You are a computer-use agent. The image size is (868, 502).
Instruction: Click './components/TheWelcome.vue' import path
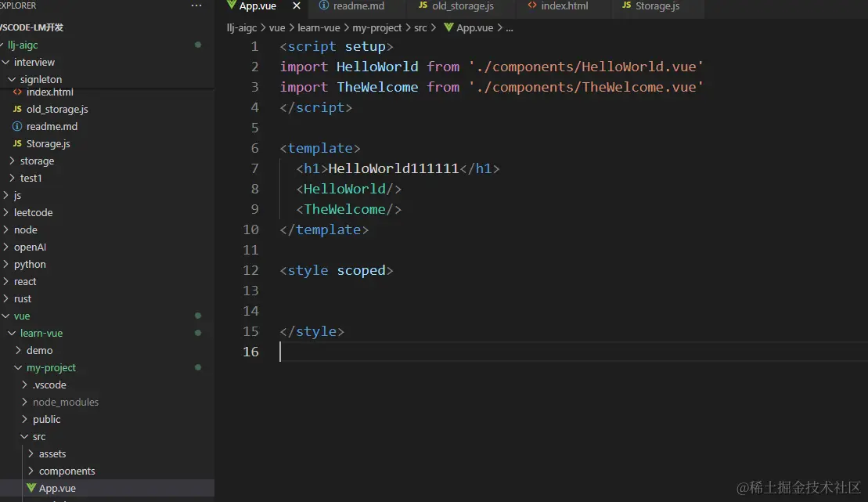(585, 87)
